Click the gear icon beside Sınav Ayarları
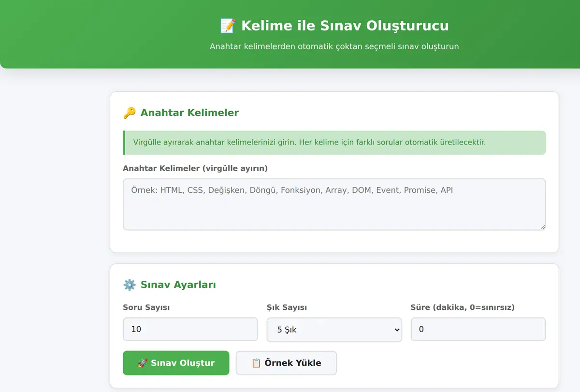 coord(130,285)
